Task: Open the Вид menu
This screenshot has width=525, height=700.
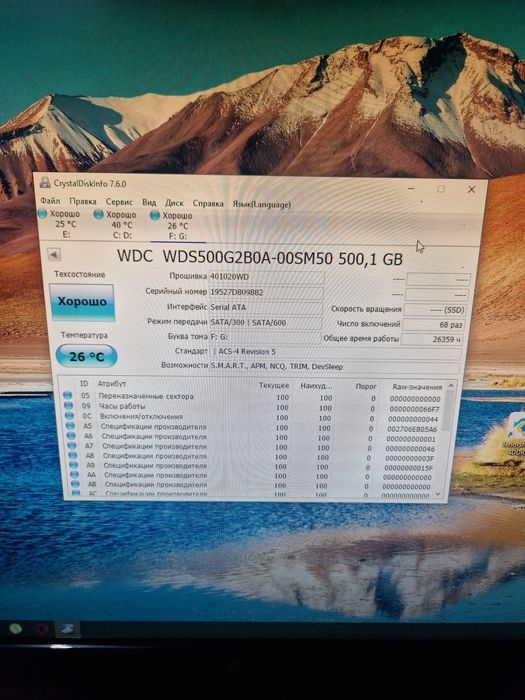Action: 149,202
